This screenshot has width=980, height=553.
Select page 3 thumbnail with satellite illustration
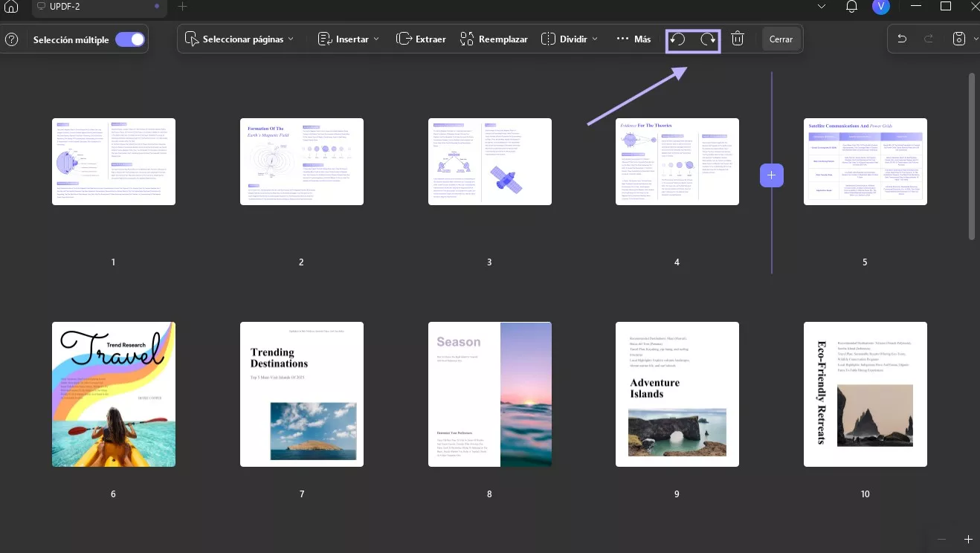pos(490,161)
